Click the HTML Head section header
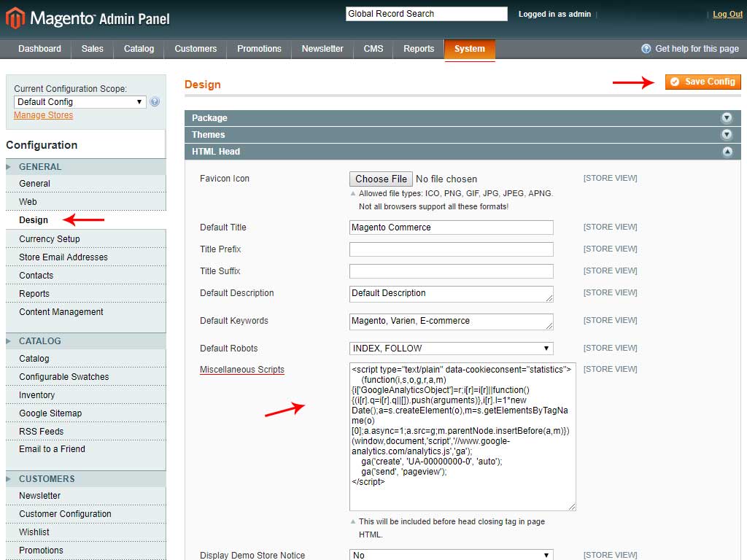Image resolution: width=747 pixels, height=560 pixels. (462, 152)
